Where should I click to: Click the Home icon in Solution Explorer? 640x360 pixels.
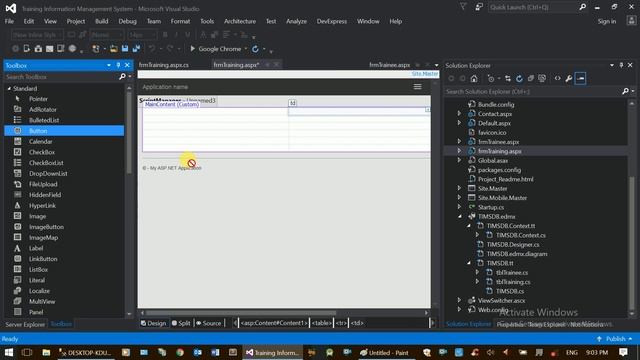tap(473, 78)
